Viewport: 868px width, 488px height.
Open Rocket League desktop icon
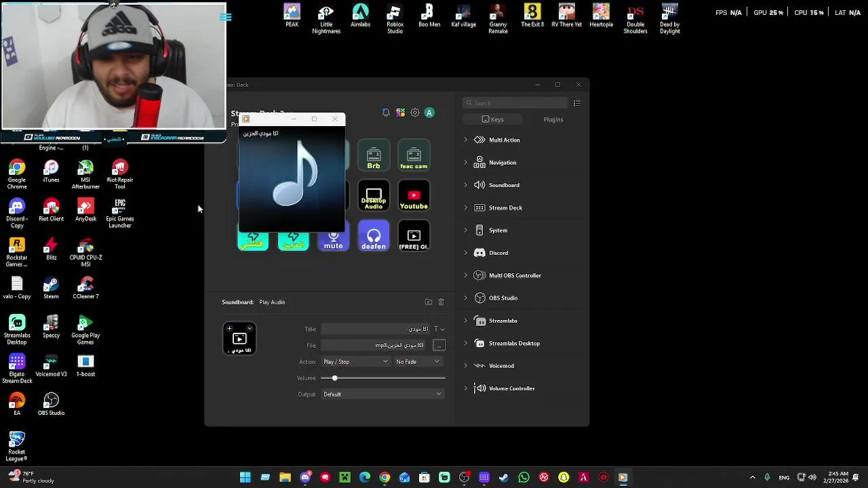pyautogui.click(x=17, y=447)
